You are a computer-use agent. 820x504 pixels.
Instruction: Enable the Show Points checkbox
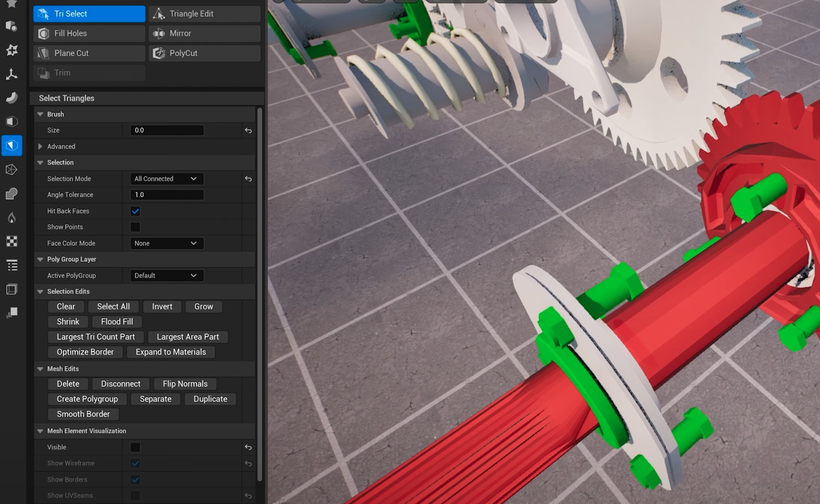[x=135, y=227]
